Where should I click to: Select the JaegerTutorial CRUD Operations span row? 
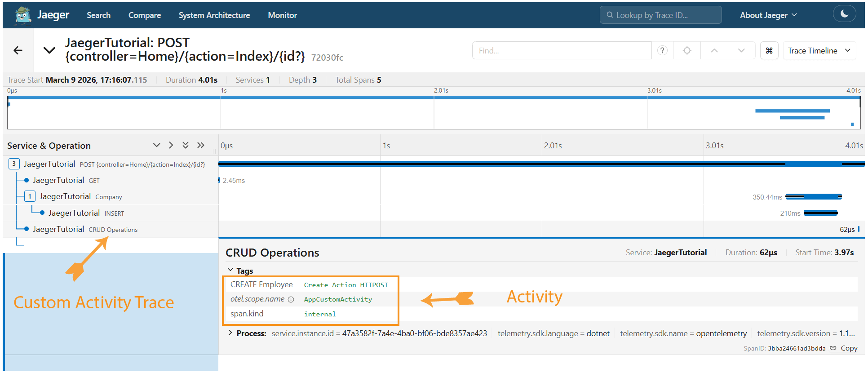111,229
